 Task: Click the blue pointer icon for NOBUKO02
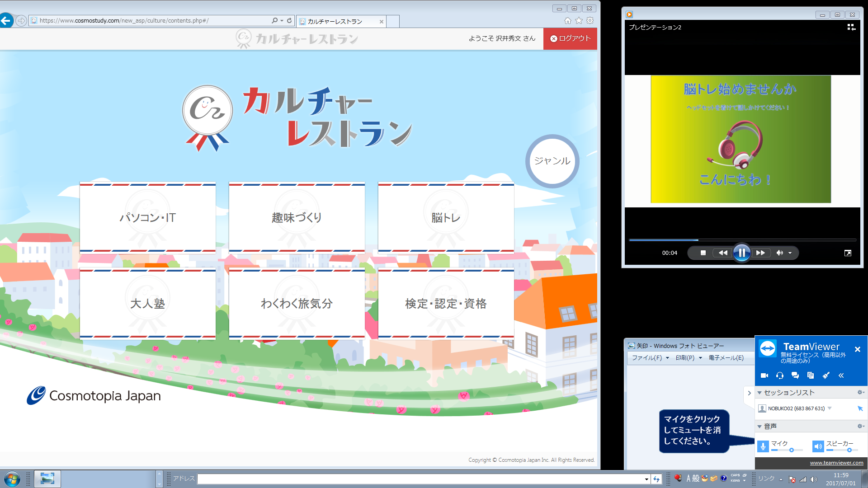pyautogui.click(x=860, y=408)
